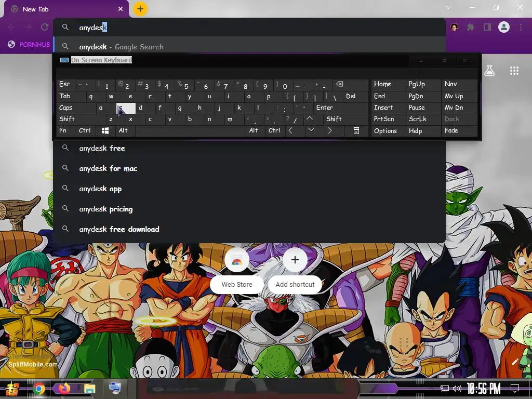This screenshot has width=532, height=399.
Task: Click the customize Chrome pencil icon
Action: [x=515, y=362]
